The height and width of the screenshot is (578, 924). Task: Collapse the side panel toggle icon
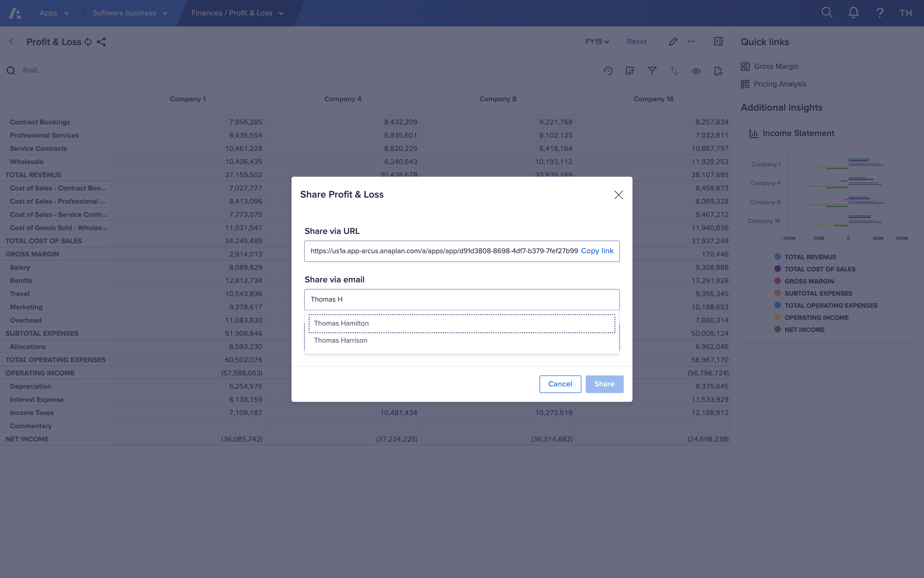718,41
